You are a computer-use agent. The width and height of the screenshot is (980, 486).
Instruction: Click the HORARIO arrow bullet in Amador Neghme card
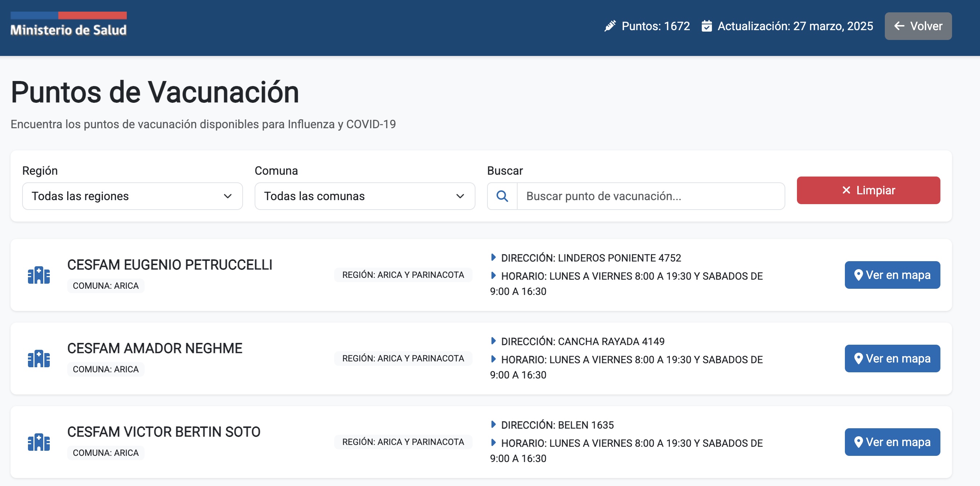pyautogui.click(x=493, y=359)
